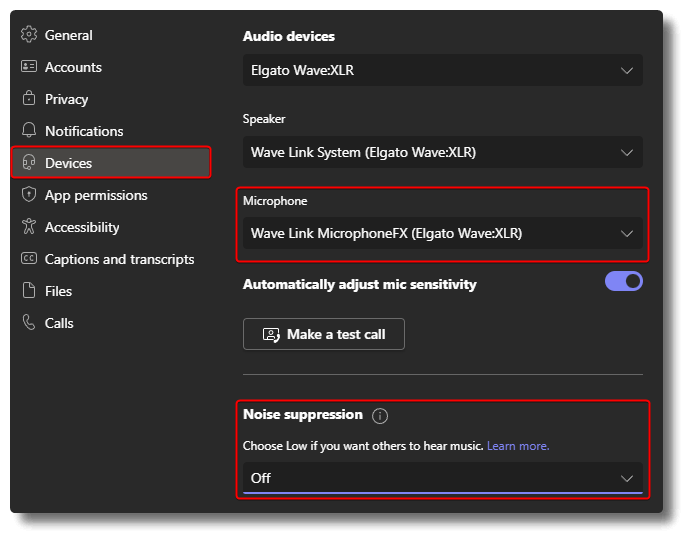The height and width of the screenshot is (533, 683).
Task: Click the Captions CC icon
Action: click(x=29, y=259)
